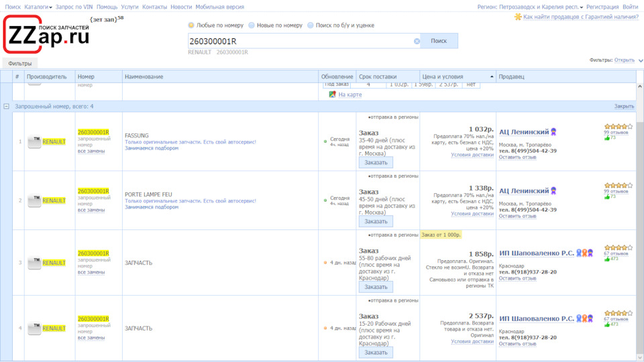Image resolution: width=644 pixels, height=362 pixels.
Task: Click the award ribbon beside АЦ Ленинский in row 2
Action: 553,191
